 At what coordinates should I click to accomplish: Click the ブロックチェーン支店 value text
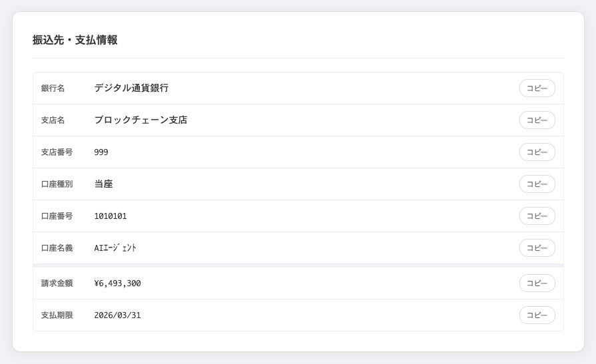[x=141, y=120]
